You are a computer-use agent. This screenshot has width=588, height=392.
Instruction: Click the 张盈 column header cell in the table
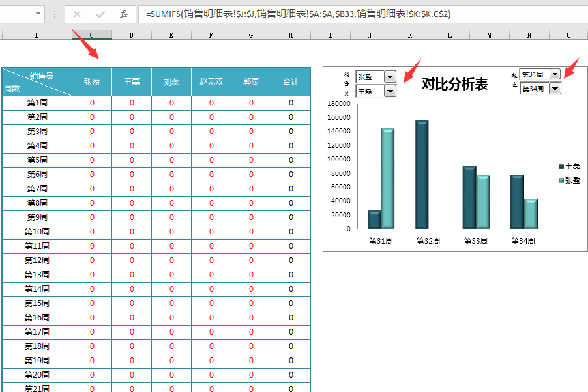pyautogui.click(x=92, y=81)
